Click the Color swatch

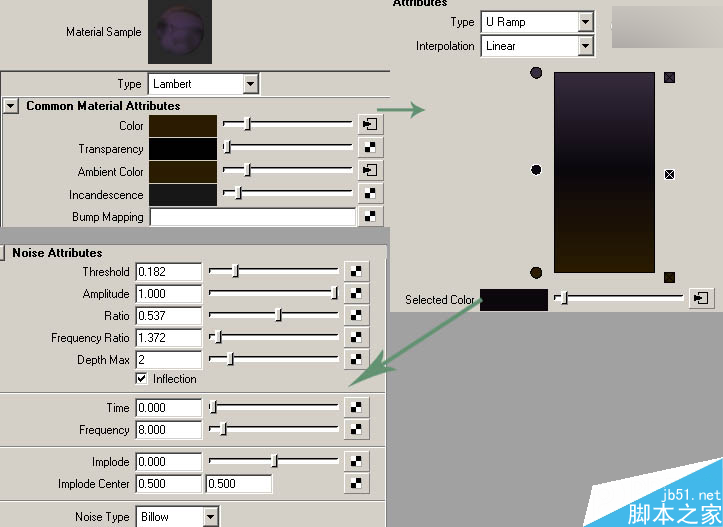183,125
